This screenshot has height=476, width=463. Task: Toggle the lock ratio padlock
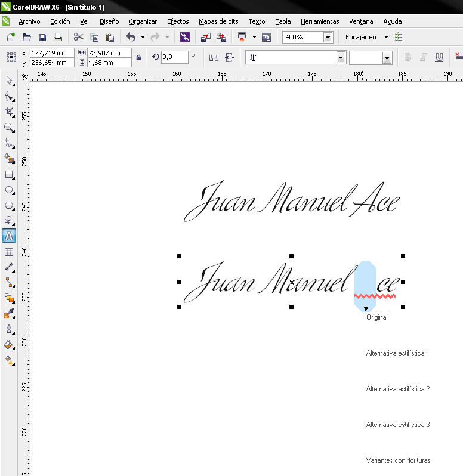(139, 57)
